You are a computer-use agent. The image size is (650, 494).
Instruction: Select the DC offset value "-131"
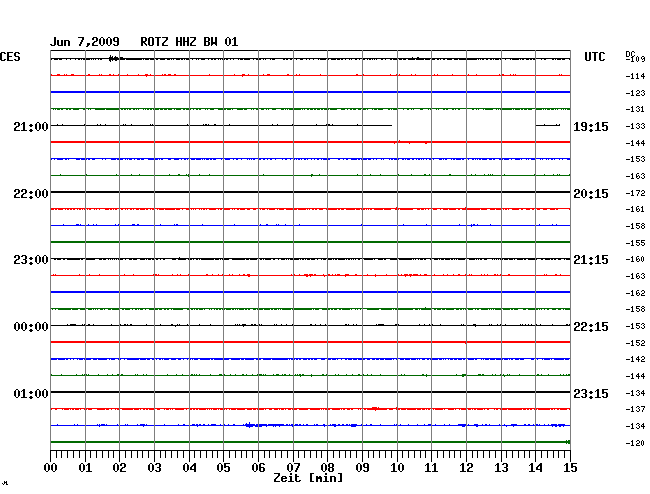[x=635, y=109]
